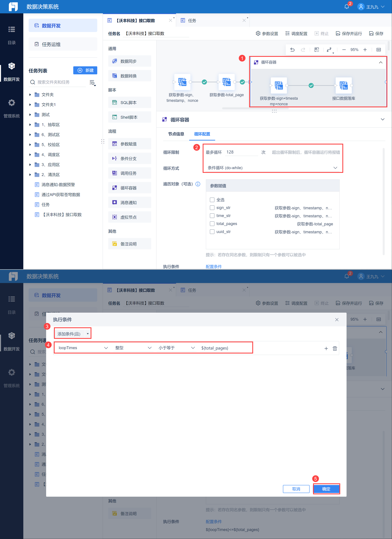The height and width of the screenshot is (539, 392).
Task: Switch to the 节点信息 tab
Action: tap(176, 134)
